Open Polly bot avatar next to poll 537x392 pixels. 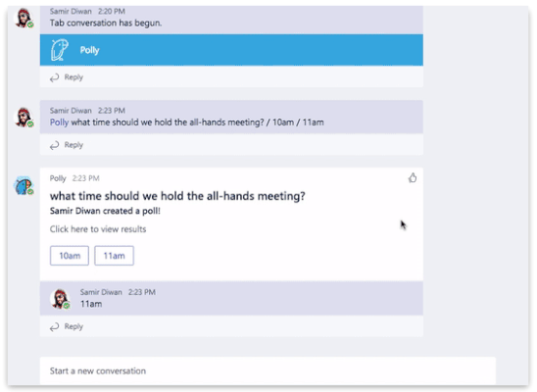coord(24,186)
